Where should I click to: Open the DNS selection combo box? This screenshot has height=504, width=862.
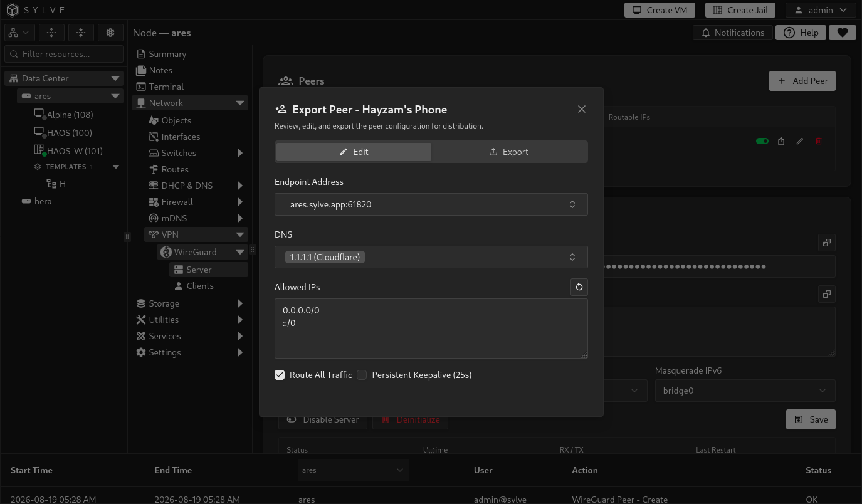click(x=431, y=257)
